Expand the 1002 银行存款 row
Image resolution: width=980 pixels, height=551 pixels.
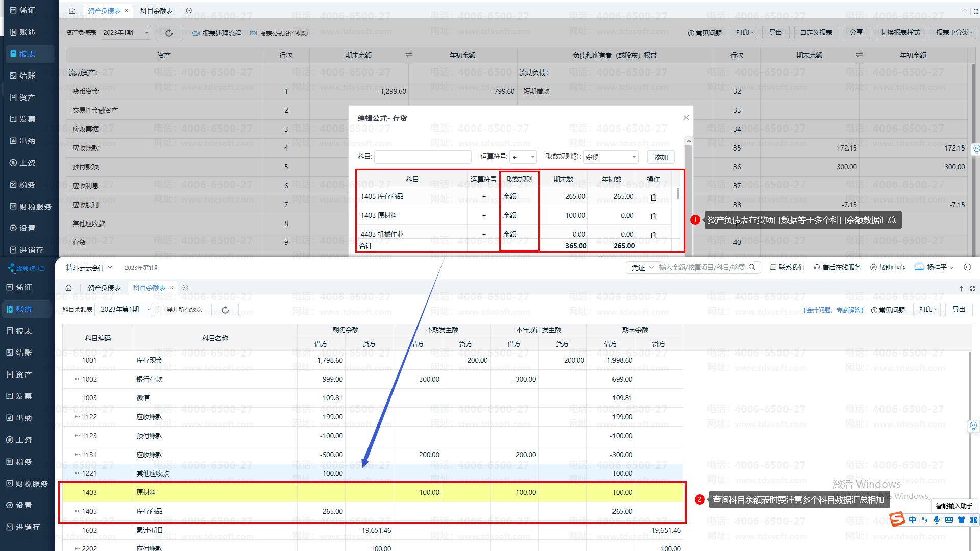[x=77, y=379]
